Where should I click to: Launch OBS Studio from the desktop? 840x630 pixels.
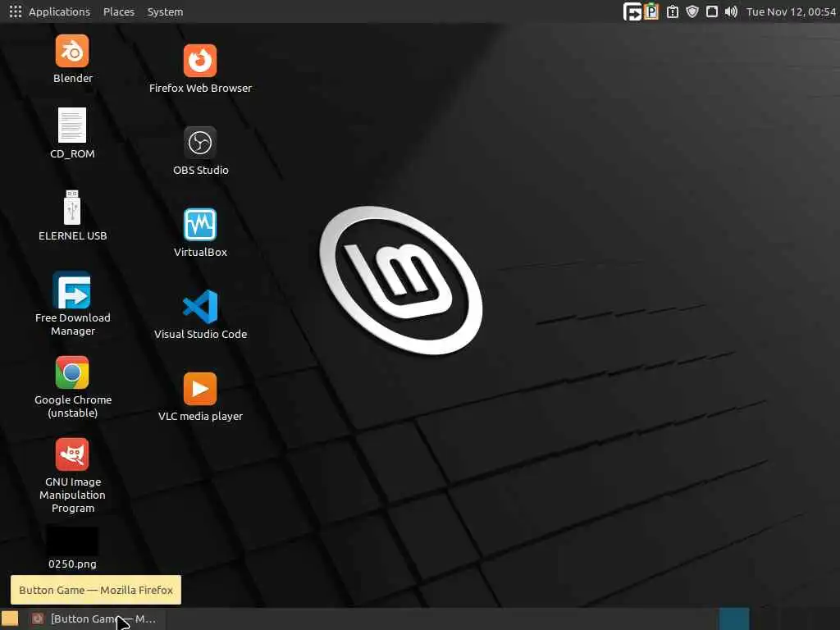(200, 143)
